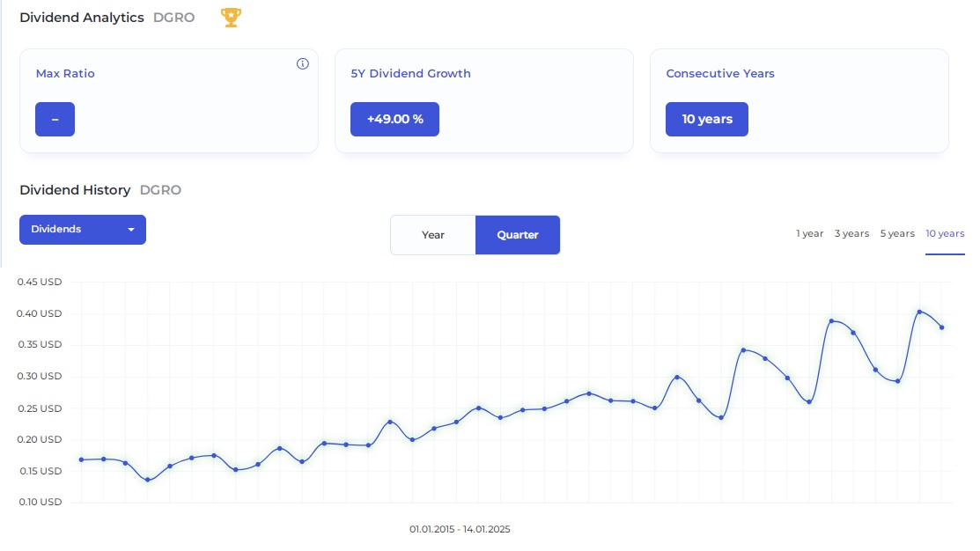Click the 0.10 USD axis label
The width and height of the screenshot is (980, 551).
click(41, 502)
